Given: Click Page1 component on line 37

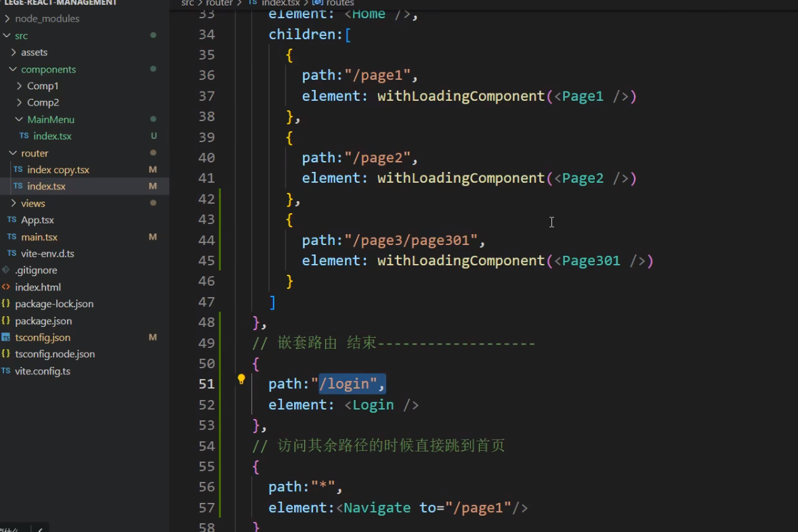Looking at the screenshot, I should click(583, 96).
